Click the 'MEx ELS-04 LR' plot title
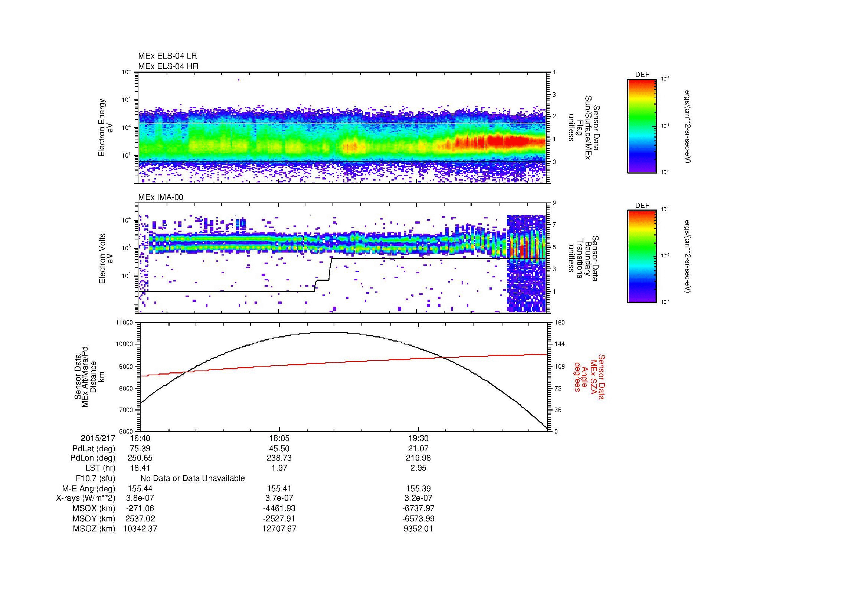Image resolution: width=868 pixels, height=613 pixels. (x=167, y=56)
